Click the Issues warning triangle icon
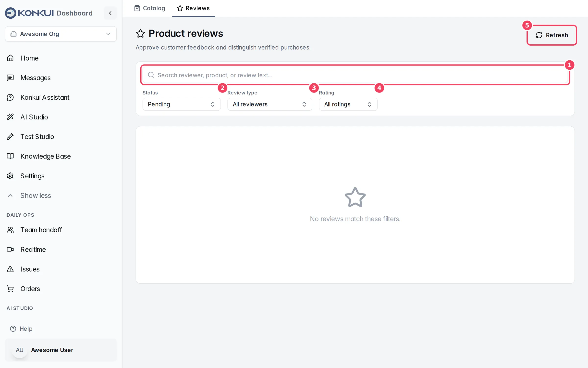The width and height of the screenshot is (588, 368). tap(10, 269)
